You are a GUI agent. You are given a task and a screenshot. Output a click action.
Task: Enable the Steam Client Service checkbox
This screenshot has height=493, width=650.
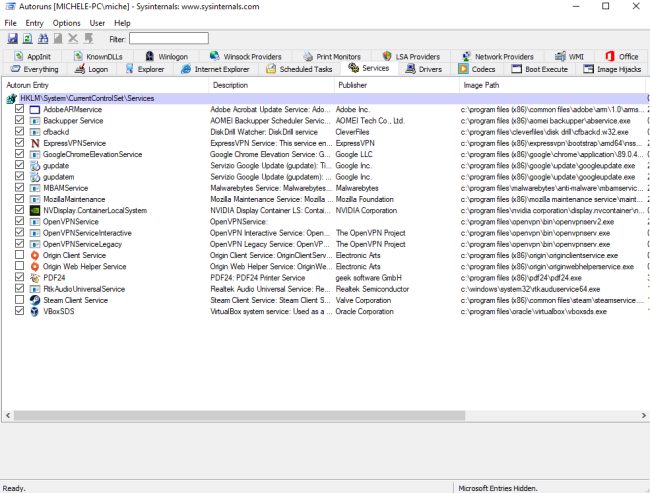[x=19, y=299]
